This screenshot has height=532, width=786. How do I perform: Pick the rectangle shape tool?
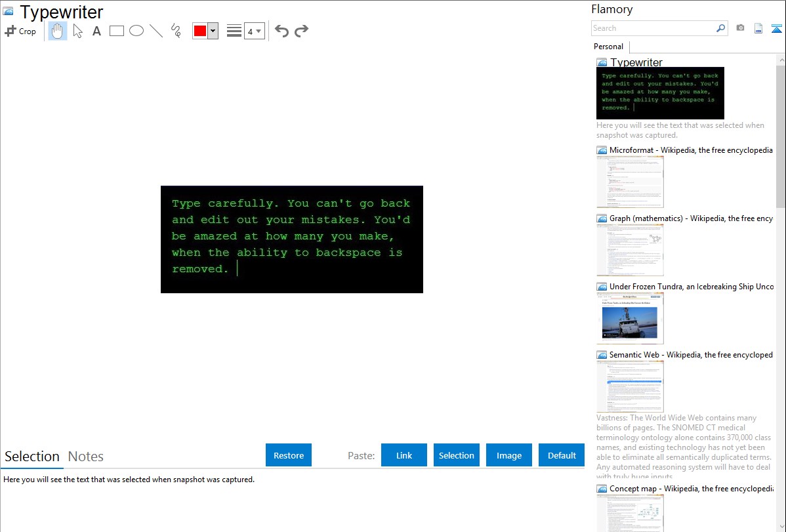click(117, 31)
